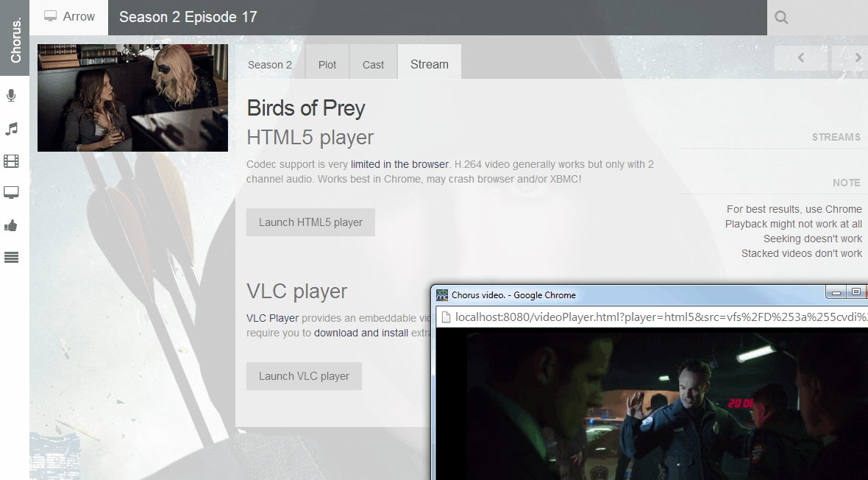The width and height of the screenshot is (868, 480).
Task: Open the TV shows sidebar icon
Action: (11, 193)
